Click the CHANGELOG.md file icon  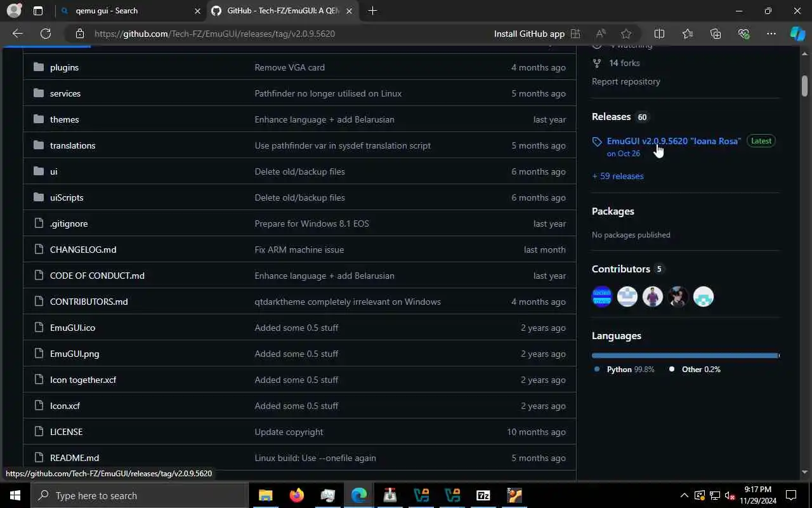[39, 250]
